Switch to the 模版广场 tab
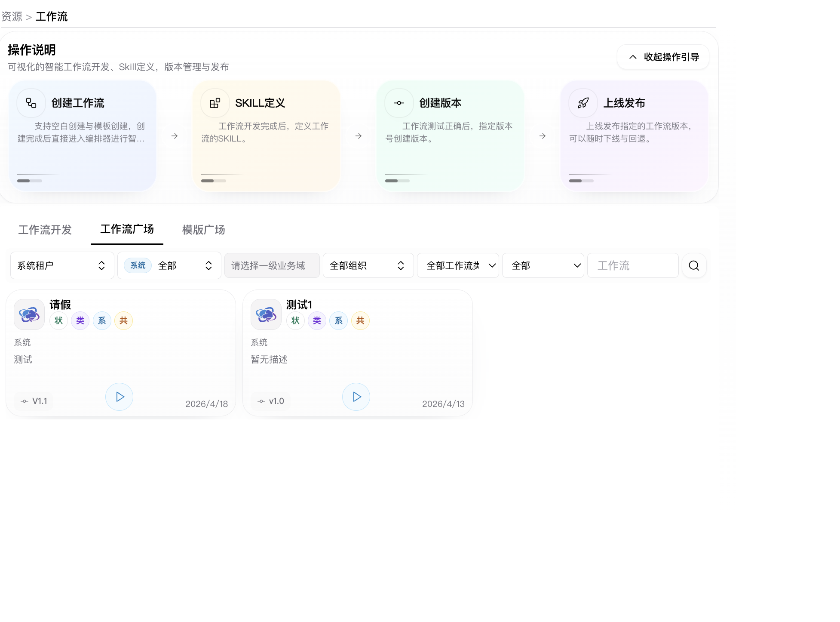Viewport: 840px width, 622px height. pyautogui.click(x=203, y=230)
